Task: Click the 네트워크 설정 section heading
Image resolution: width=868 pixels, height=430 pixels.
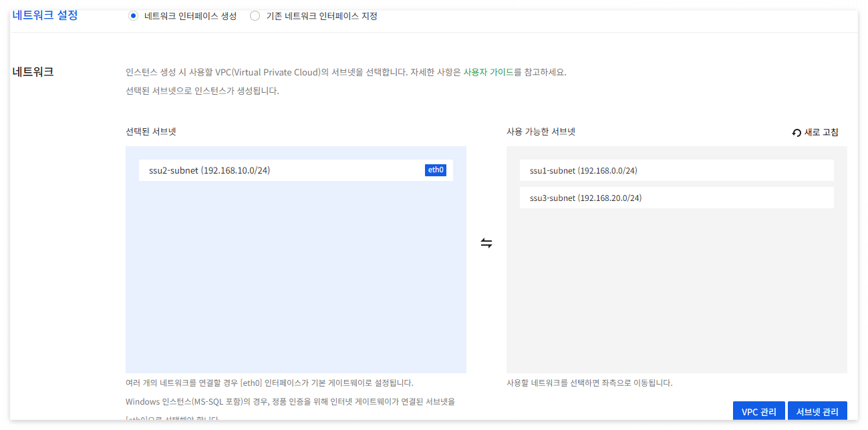Action: coord(45,15)
